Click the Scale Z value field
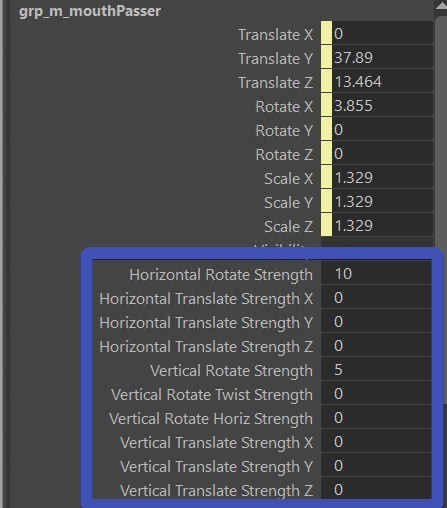 pos(382,225)
